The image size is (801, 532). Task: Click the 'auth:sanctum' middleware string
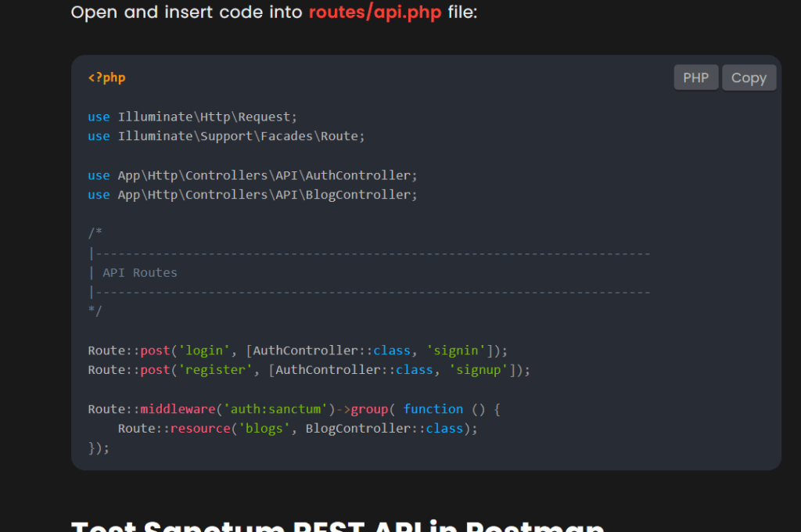click(x=275, y=409)
